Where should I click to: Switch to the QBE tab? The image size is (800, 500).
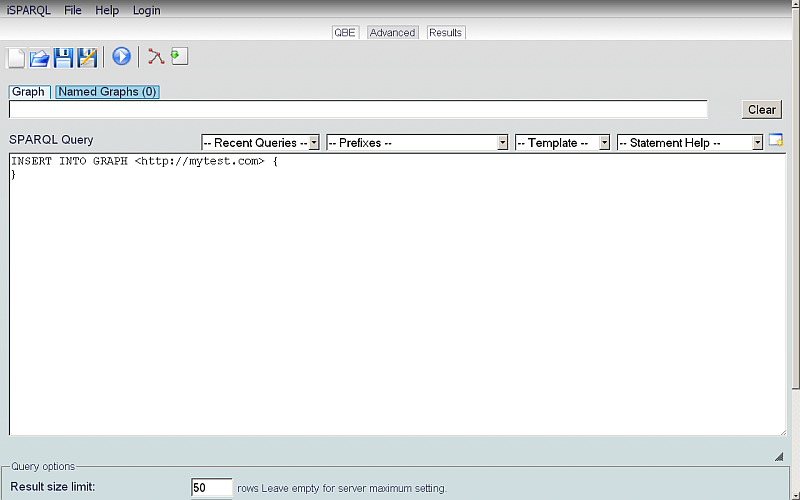(345, 33)
